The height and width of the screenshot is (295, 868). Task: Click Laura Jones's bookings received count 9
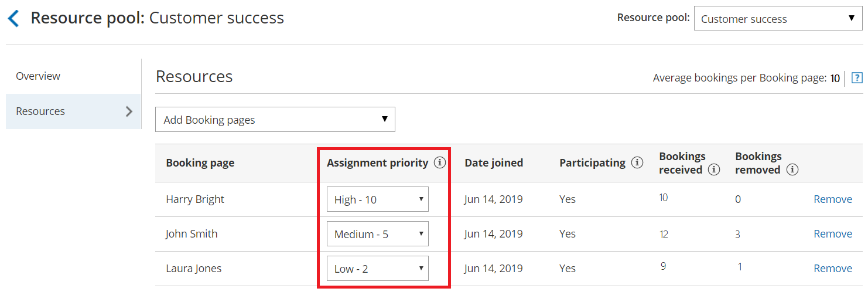point(663,266)
